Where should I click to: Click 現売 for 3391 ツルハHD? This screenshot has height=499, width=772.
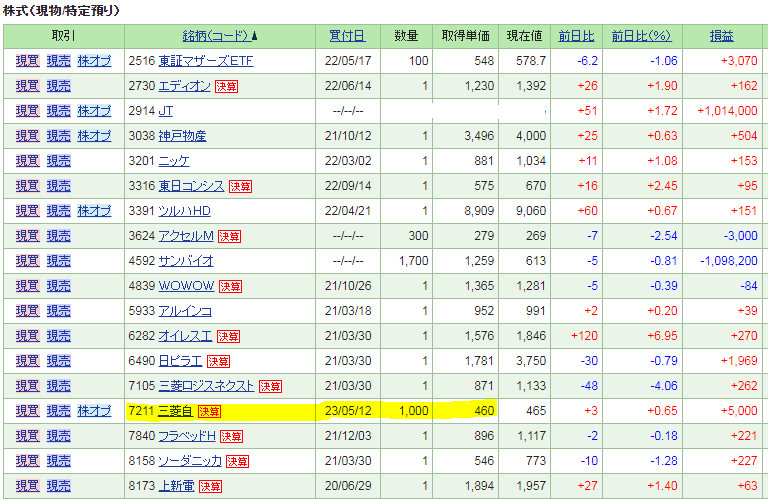tap(59, 211)
